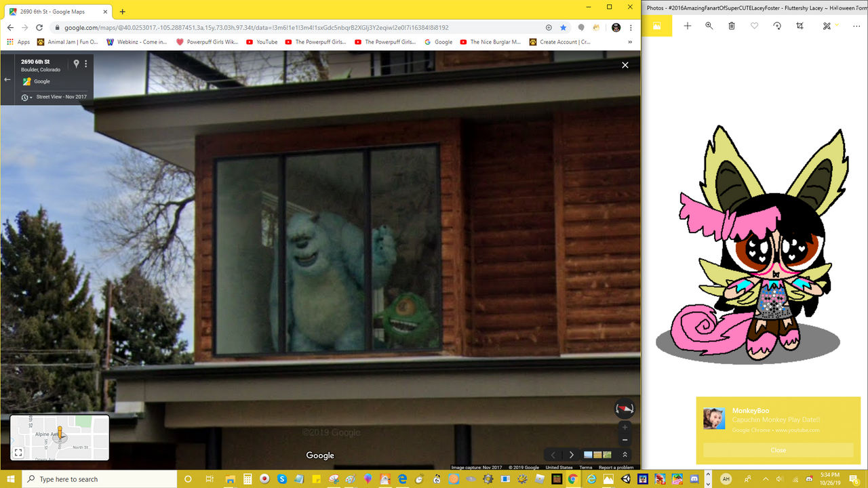
Task: Select the first imagery thumbnail in strip
Action: (x=588, y=455)
